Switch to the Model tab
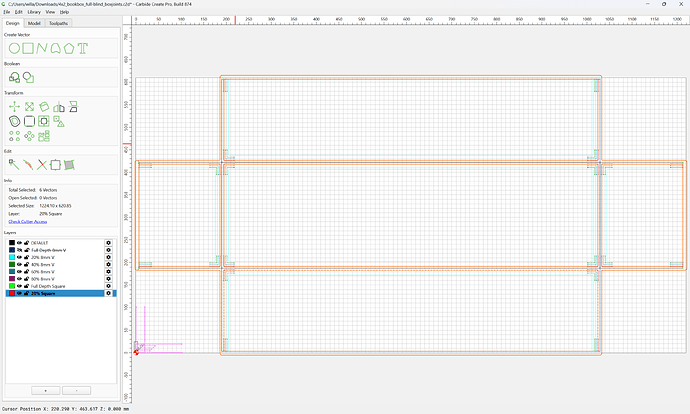Image resolution: width=690 pixels, height=414 pixels. [34, 23]
